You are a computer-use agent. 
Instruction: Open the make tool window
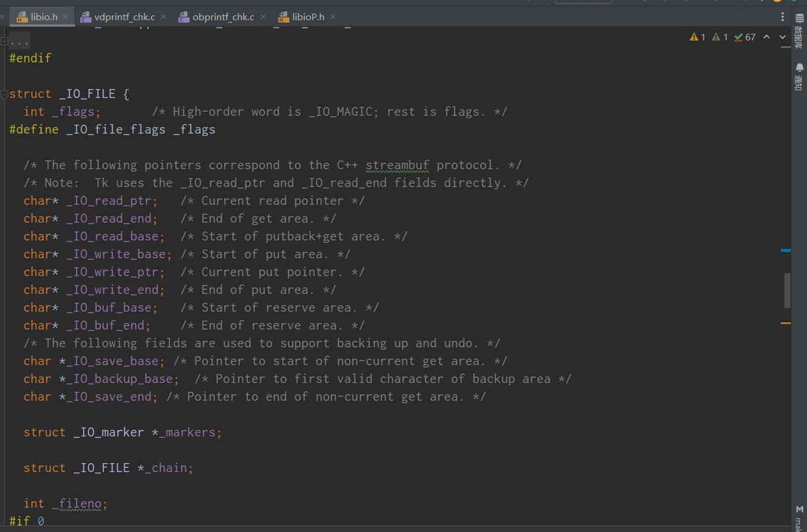tap(799, 517)
